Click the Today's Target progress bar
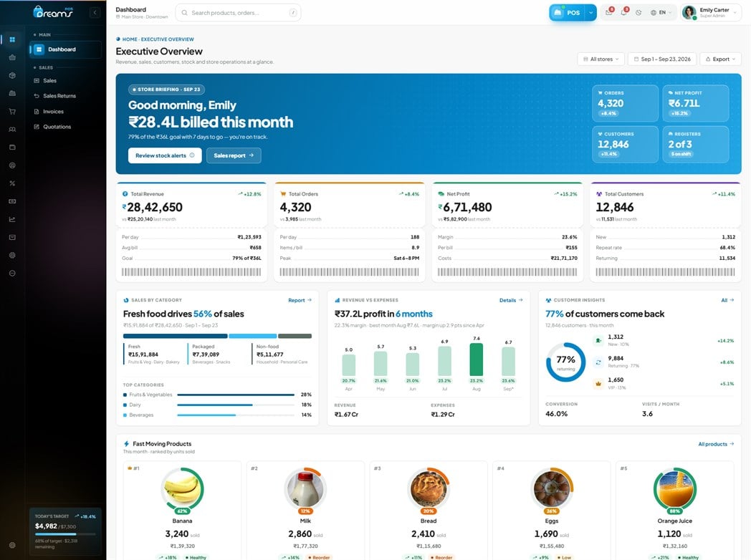This screenshot has height=560, width=751. pos(65,534)
